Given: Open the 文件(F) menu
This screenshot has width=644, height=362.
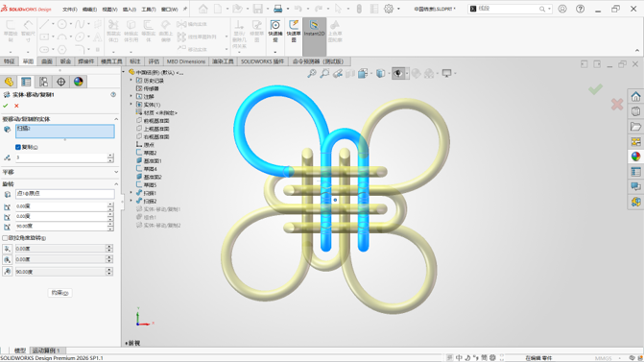Looking at the screenshot, I should 70,9.
